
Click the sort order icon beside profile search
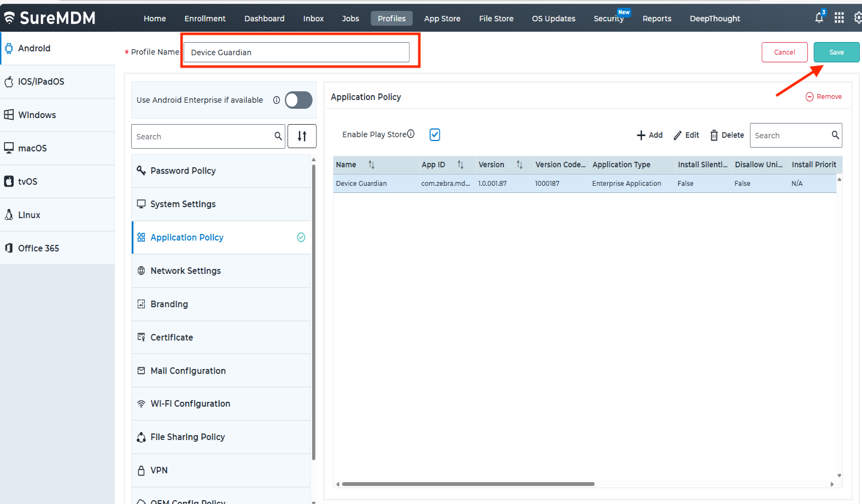(302, 136)
